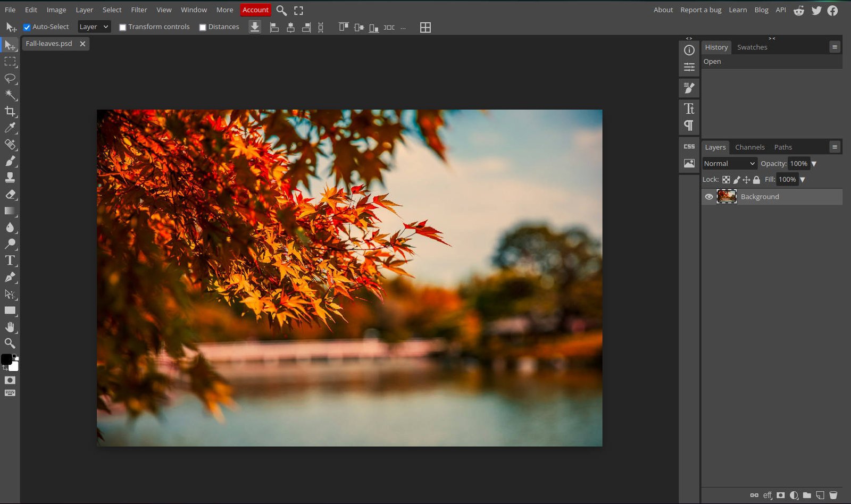Open the API link
The height and width of the screenshot is (504, 851).
[x=780, y=10]
